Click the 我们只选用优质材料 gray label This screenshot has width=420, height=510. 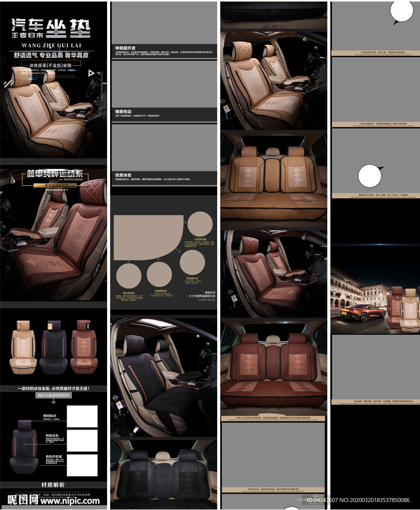tap(53, 395)
